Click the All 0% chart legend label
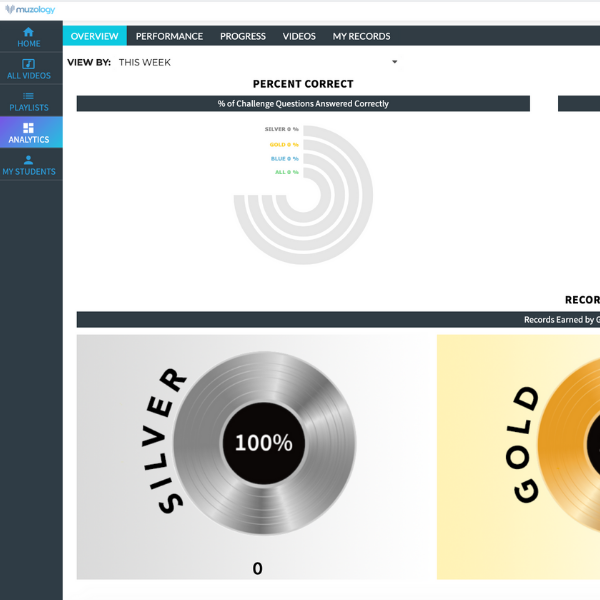The image size is (600, 600). click(x=286, y=172)
